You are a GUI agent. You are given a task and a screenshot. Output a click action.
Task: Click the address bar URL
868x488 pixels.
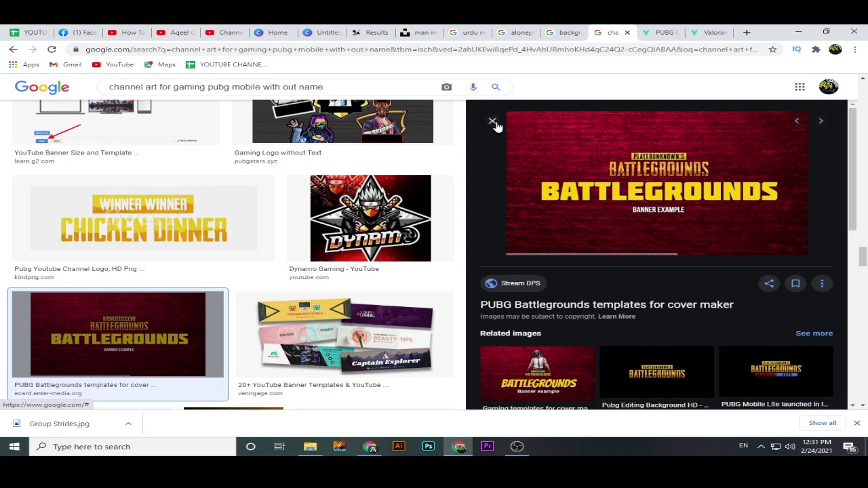420,49
